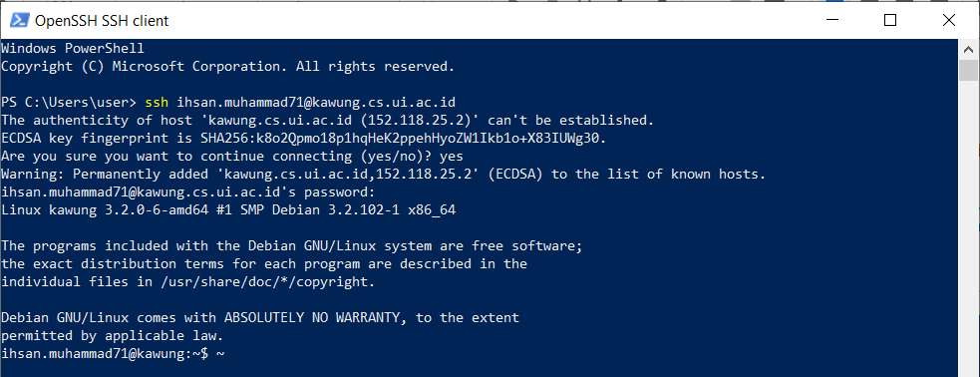
Task: Click the ABSOLUTELY NO WARRANTY text
Action: point(311,317)
